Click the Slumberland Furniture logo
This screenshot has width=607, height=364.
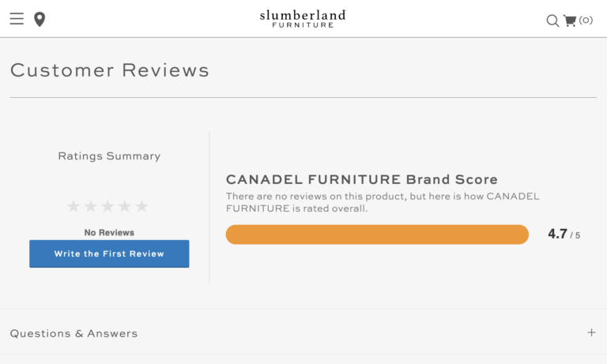[303, 18]
